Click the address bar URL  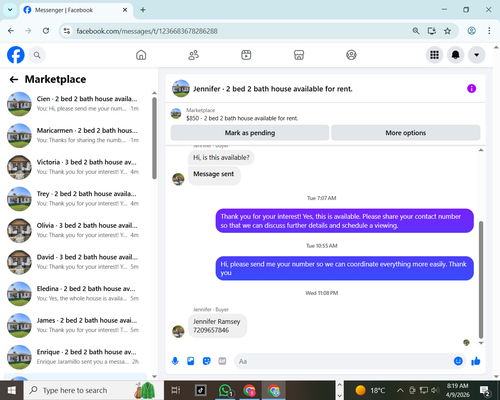pyautogui.click(x=147, y=31)
